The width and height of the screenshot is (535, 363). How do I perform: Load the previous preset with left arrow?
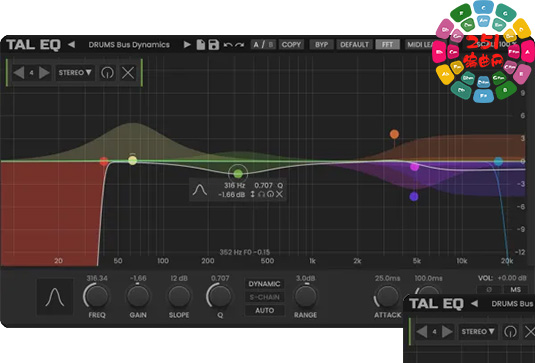pos(71,44)
